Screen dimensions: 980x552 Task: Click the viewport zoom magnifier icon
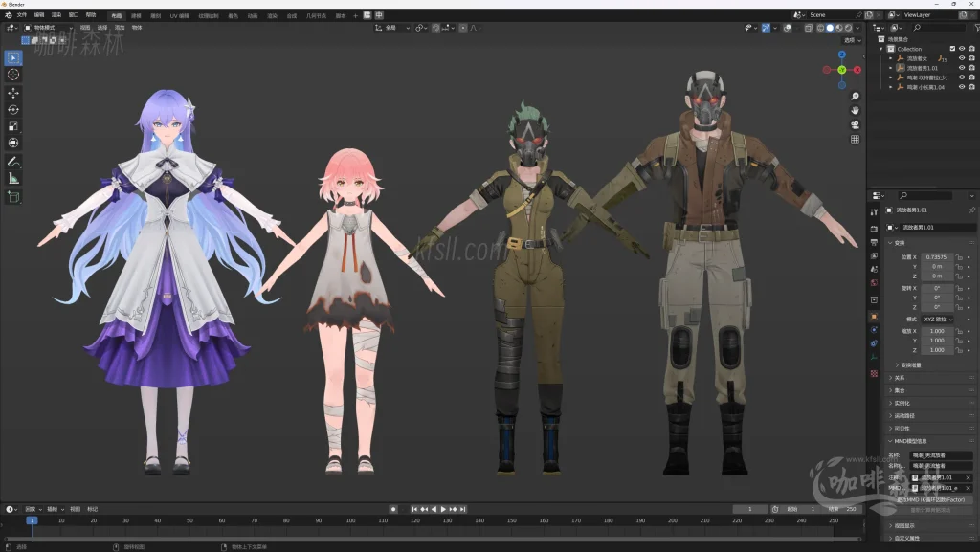coord(855,97)
